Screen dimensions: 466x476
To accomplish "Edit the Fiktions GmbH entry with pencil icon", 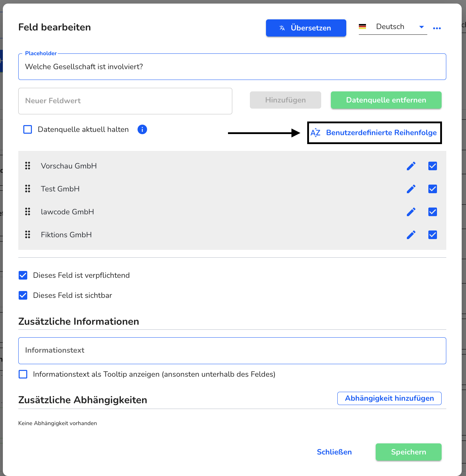I will click(x=411, y=235).
